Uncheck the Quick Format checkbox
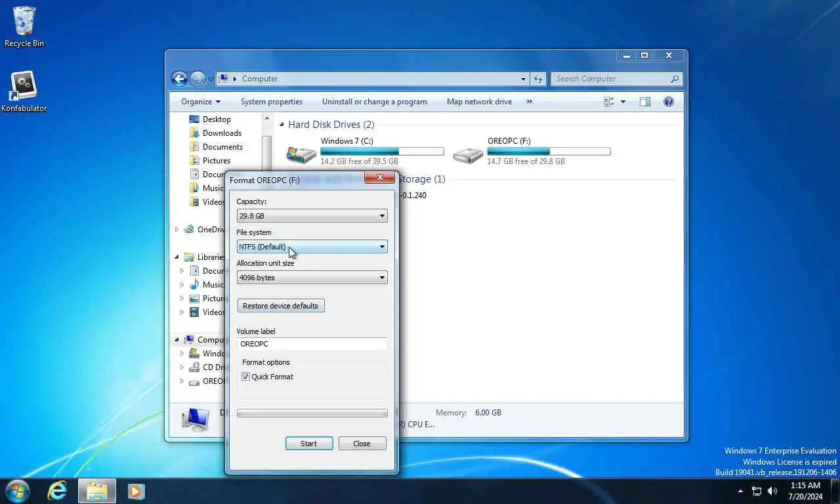This screenshot has width=840, height=504. [x=246, y=377]
